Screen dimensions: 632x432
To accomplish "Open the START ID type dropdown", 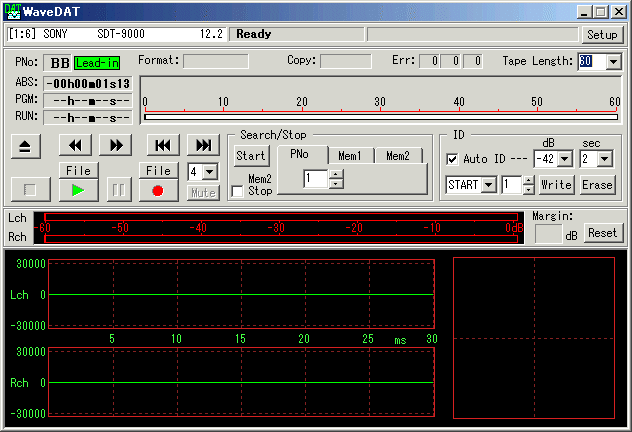I will coord(489,185).
